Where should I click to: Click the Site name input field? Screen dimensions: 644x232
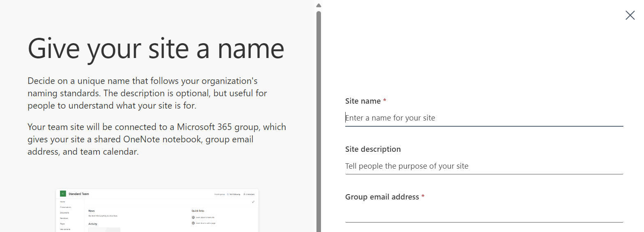click(x=484, y=118)
